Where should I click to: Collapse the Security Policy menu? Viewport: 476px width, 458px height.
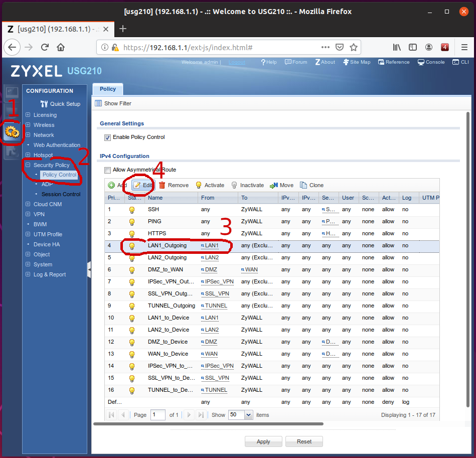[x=28, y=165]
